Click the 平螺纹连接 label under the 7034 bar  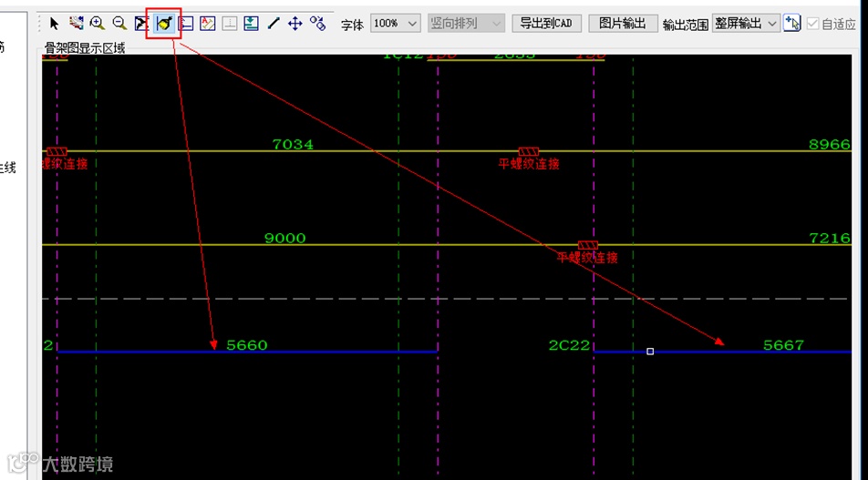click(529, 164)
